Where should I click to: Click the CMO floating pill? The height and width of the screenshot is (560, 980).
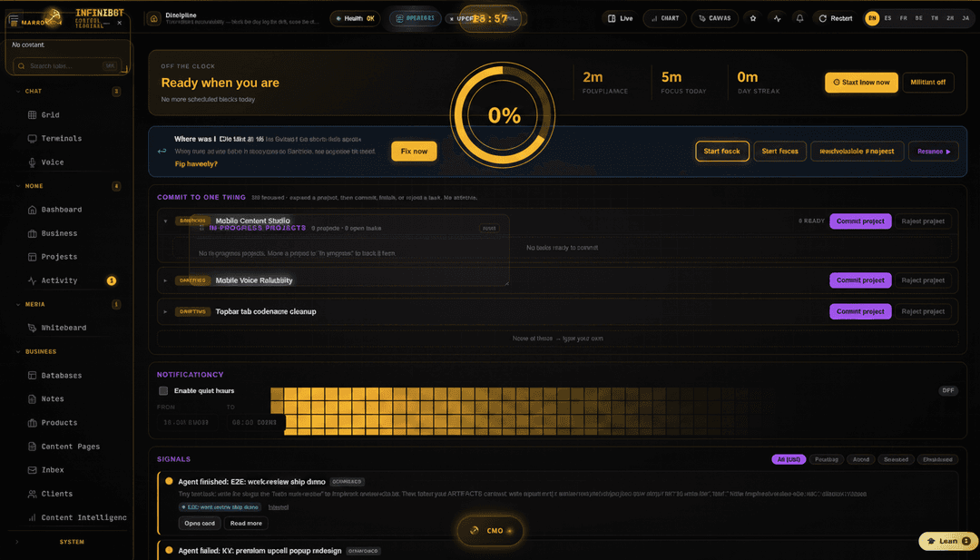[490, 531]
